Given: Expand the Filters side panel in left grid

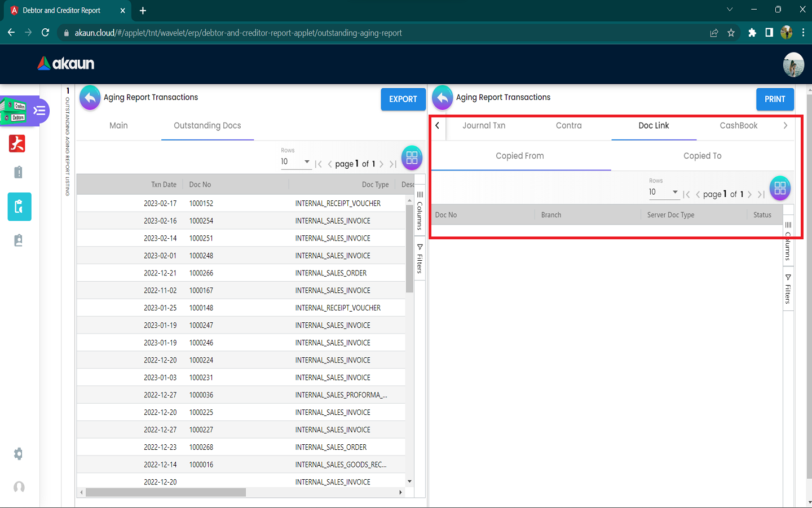Looking at the screenshot, I should tap(420, 259).
